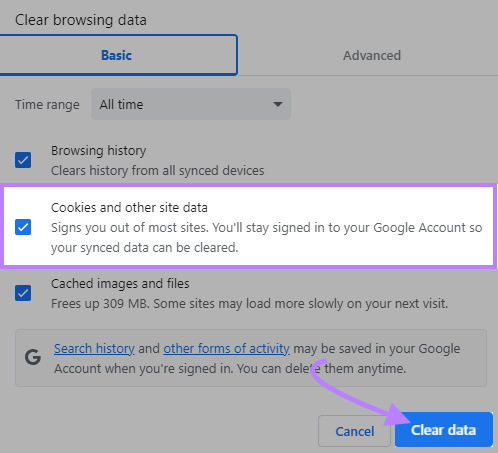This screenshot has width=498, height=453.
Task: Switch to the Basic tab
Action: click(x=118, y=55)
